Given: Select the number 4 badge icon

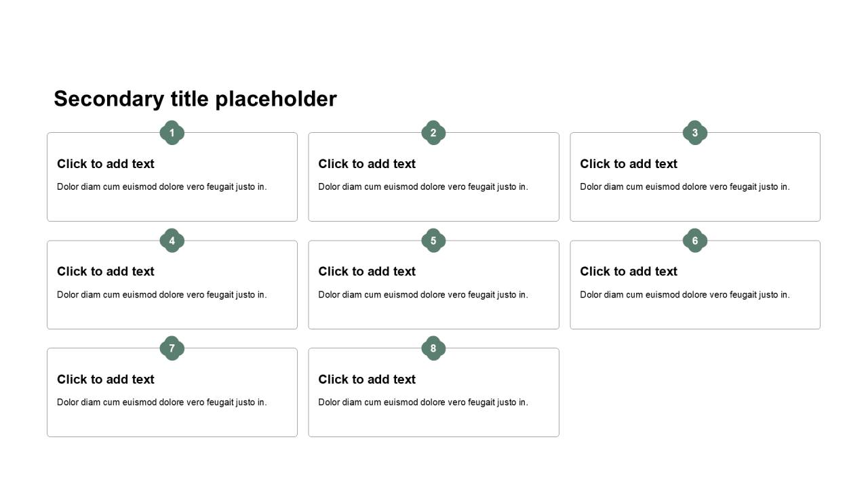Looking at the screenshot, I should click(x=172, y=241).
